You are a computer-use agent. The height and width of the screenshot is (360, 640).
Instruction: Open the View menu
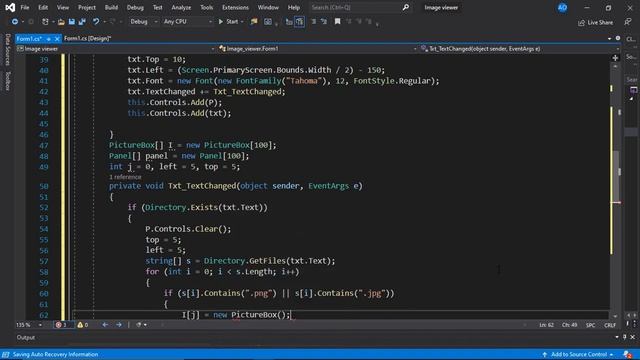(63, 7)
